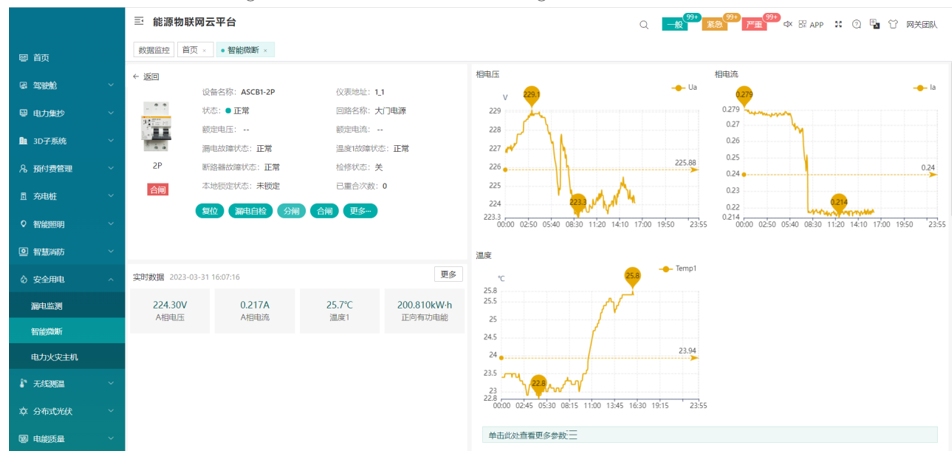Click the 无线测温 thermometer icon
This screenshot has width=952, height=463.
[24, 384]
